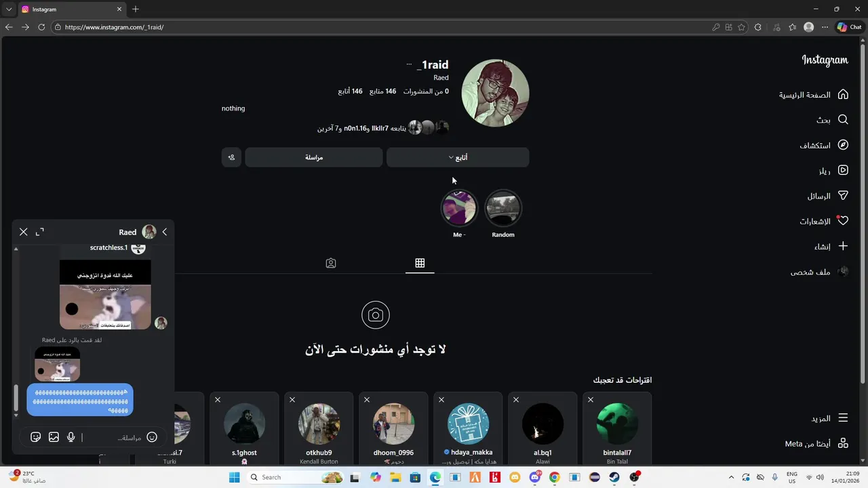The image size is (868, 488).
Task: Add this page to favorites star
Action: click(742, 27)
